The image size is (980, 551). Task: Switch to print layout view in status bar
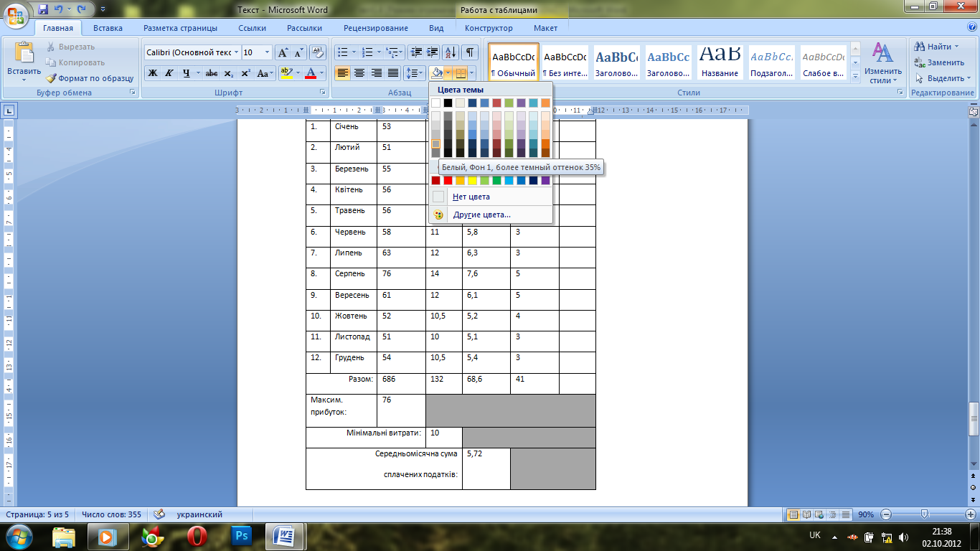[793, 514]
